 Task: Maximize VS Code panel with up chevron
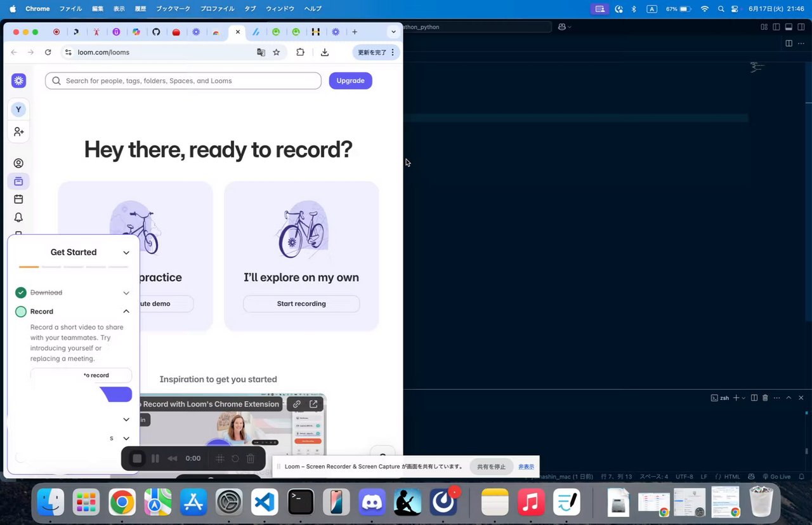point(789,397)
